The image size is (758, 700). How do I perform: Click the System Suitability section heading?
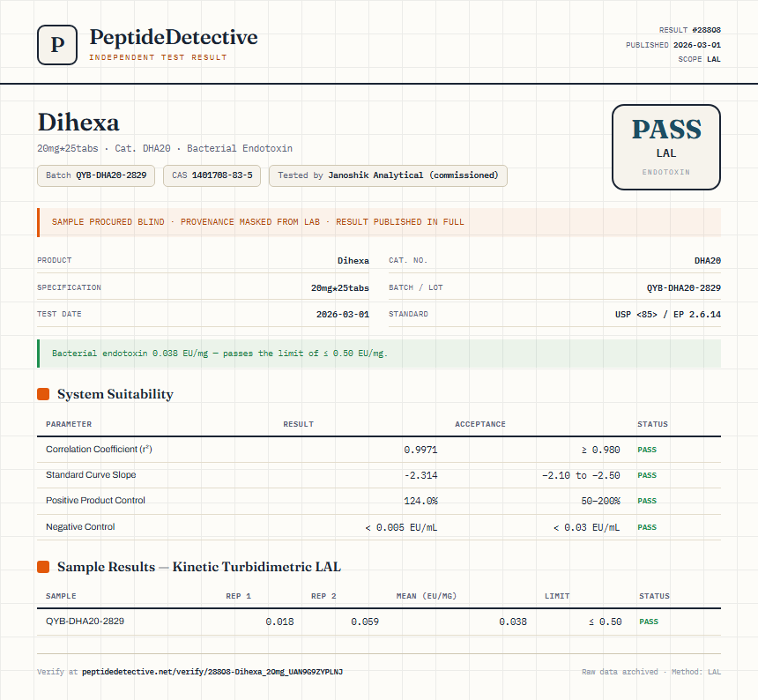[x=115, y=394]
